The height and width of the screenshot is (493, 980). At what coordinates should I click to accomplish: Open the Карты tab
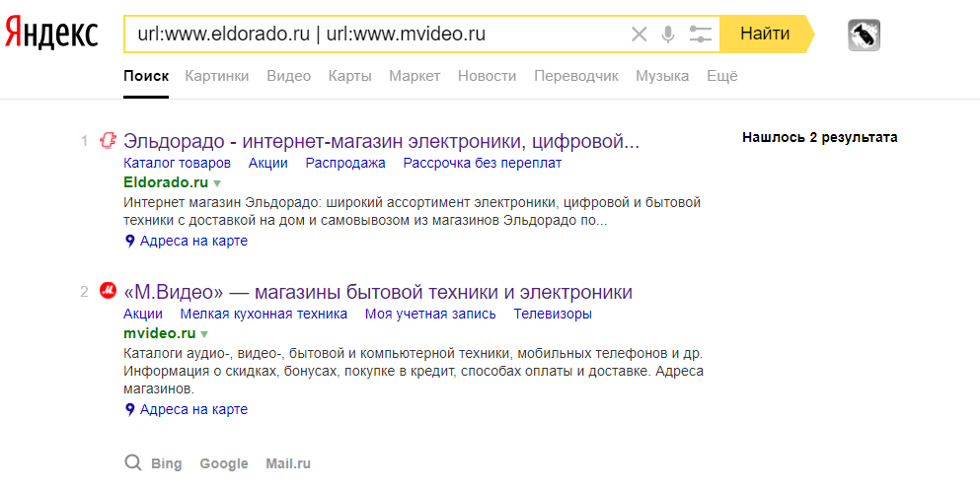(350, 76)
